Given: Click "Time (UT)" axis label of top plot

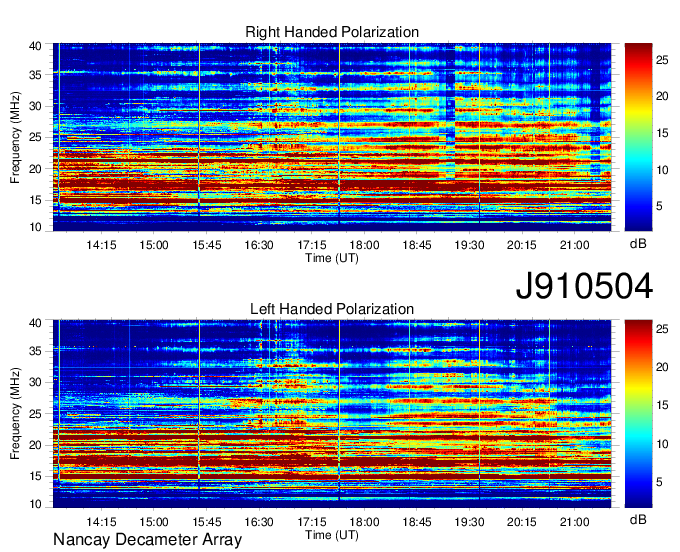Looking at the screenshot, I should coord(332,258).
